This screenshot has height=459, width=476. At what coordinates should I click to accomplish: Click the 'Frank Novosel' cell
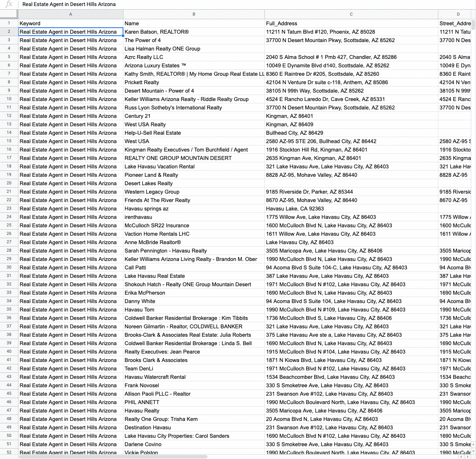194,385
